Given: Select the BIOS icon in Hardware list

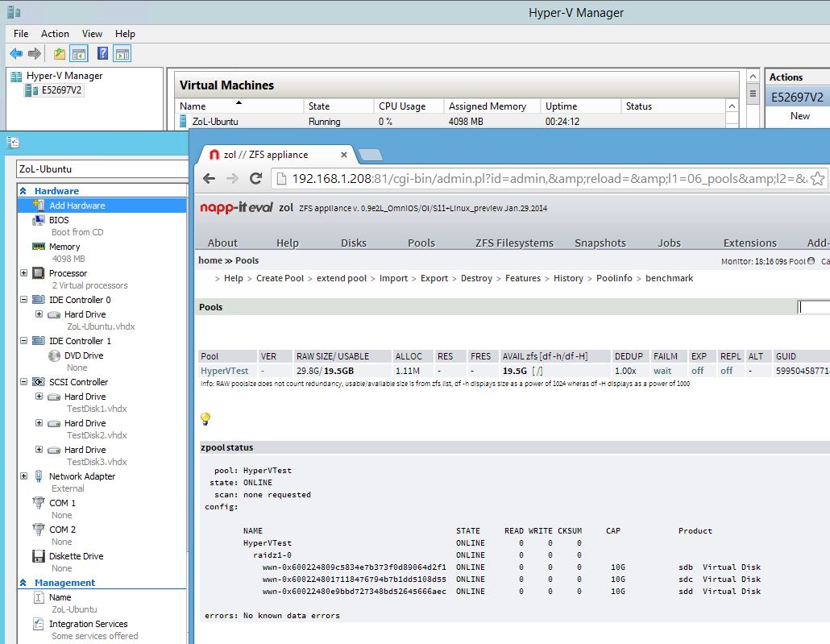Looking at the screenshot, I should click(x=38, y=220).
